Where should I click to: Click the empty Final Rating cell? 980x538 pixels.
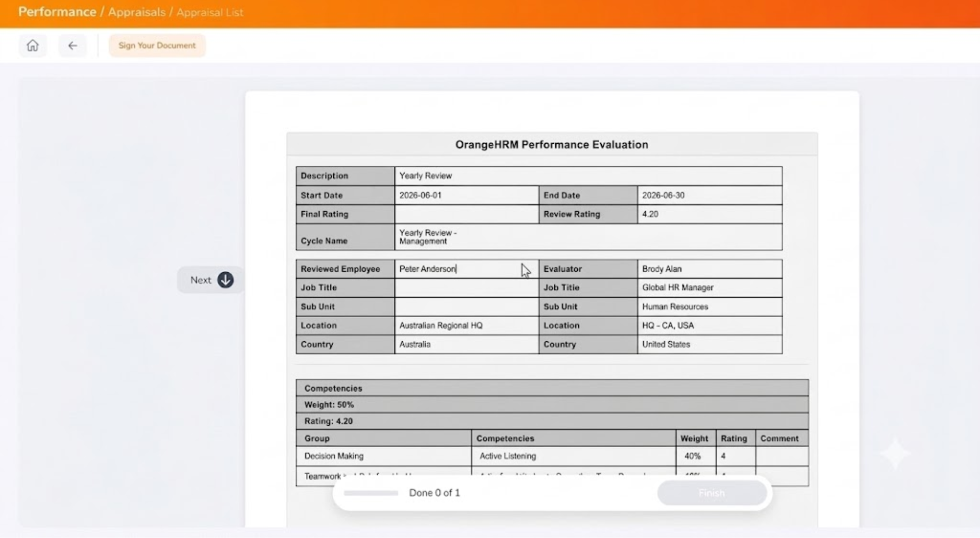coord(467,214)
